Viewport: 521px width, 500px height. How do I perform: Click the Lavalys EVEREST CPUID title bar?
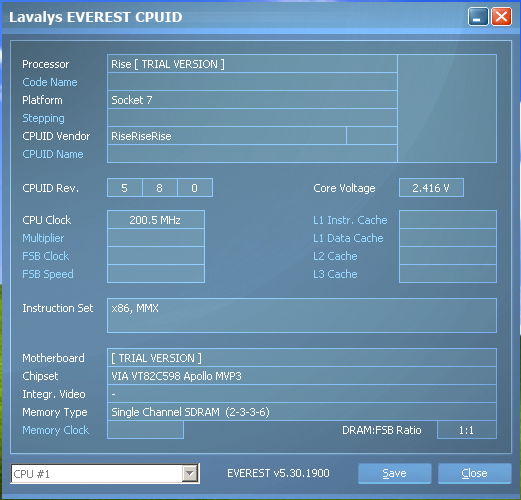tap(233, 17)
